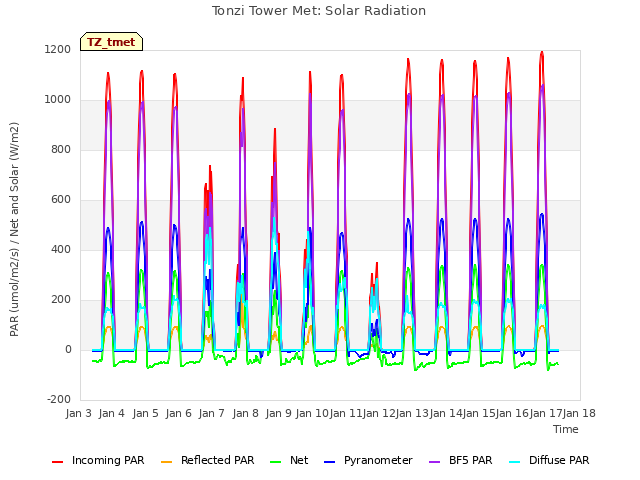Click the Jan 9 x-axis tick label

(278, 413)
